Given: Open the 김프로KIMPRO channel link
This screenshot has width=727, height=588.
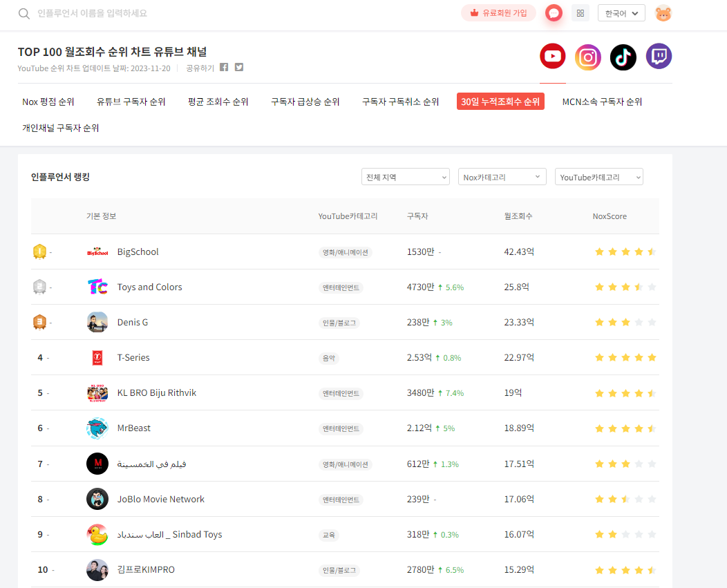Looking at the screenshot, I should pyautogui.click(x=146, y=569).
